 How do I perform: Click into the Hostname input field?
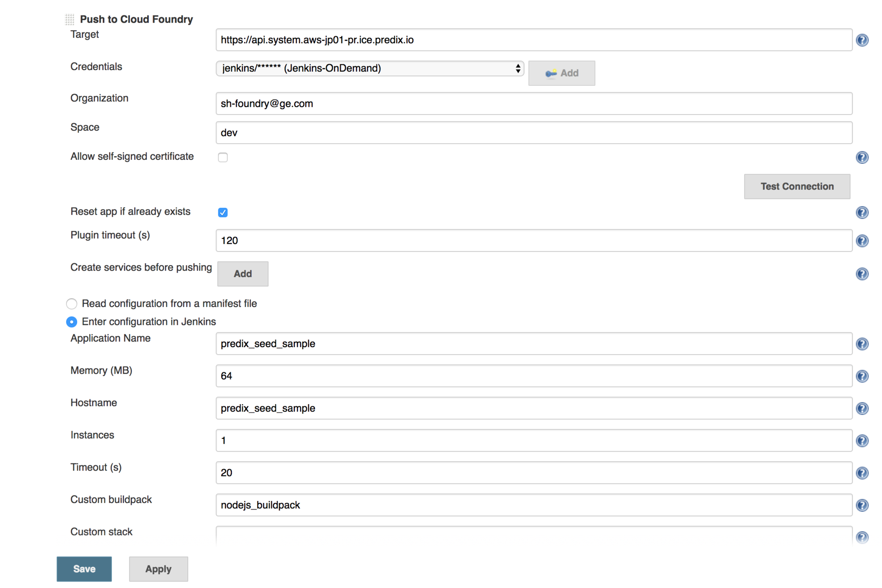pos(533,409)
